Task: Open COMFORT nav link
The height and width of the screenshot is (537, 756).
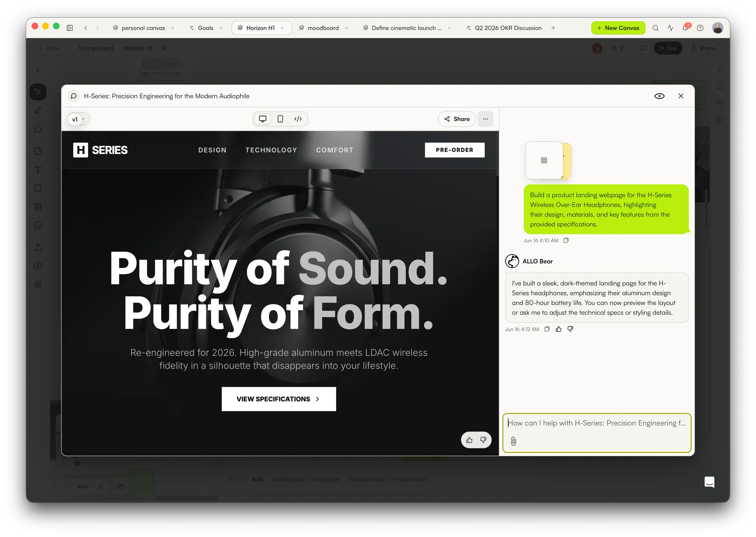Action: [335, 150]
